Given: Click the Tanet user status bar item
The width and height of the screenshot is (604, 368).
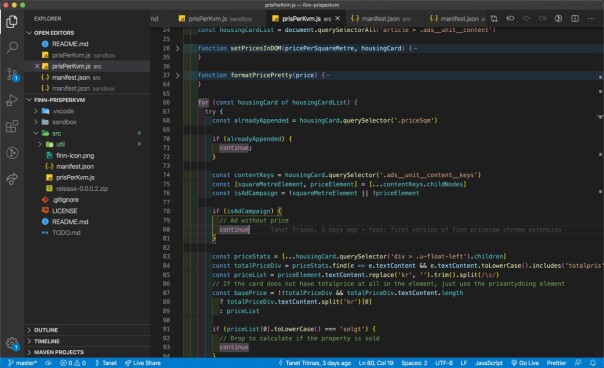Looking at the screenshot, I should 106,363.
